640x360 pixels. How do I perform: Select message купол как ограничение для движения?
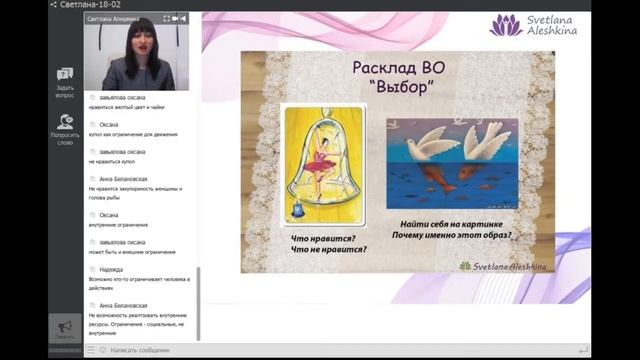(x=133, y=134)
